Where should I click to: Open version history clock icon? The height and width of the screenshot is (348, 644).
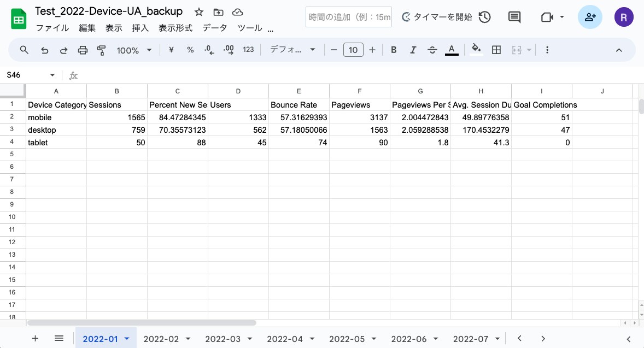click(x=485, y=17)
